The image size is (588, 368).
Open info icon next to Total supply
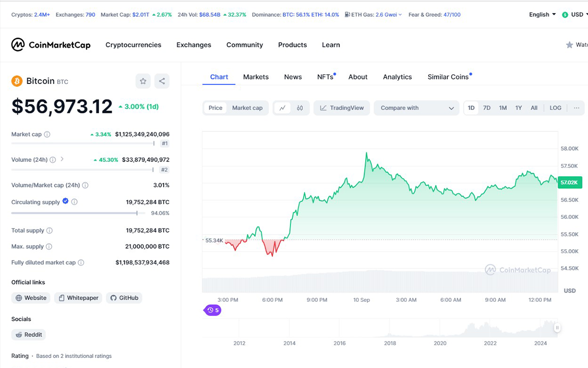pos(49,231)
